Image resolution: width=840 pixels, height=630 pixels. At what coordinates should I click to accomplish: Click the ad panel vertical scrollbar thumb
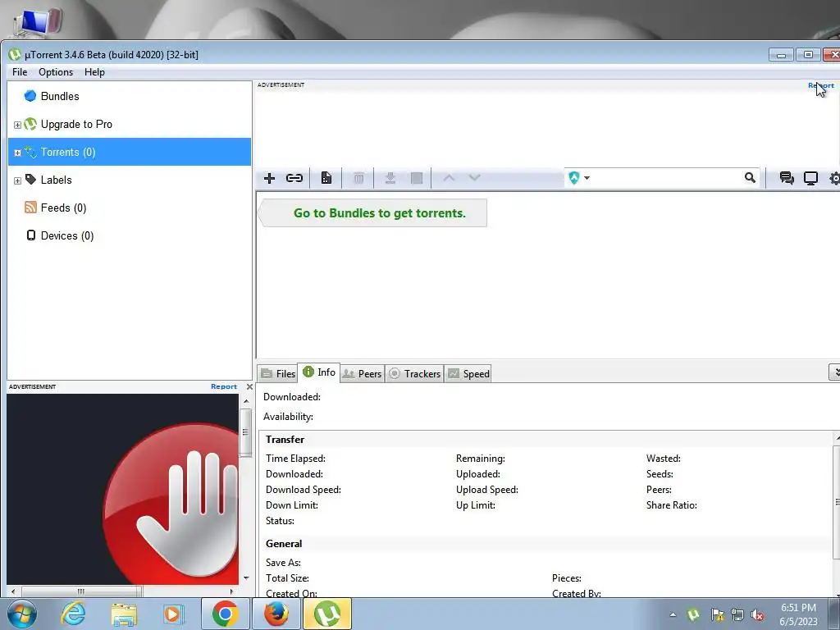pos(246,432)
